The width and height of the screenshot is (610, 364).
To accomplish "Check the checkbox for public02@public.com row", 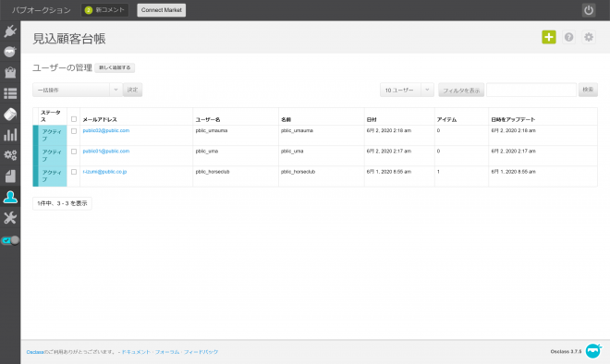I will [x=74, y=131].
